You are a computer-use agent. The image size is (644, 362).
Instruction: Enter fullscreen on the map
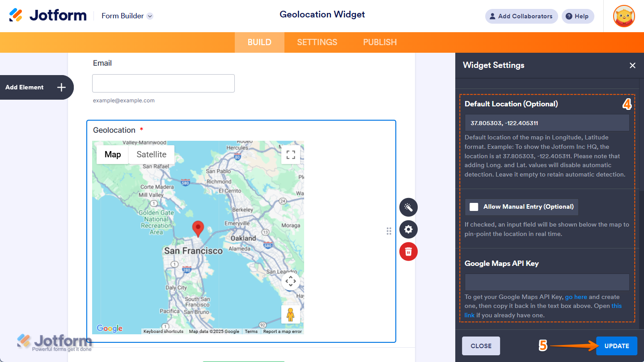click(x=291, y=154)
